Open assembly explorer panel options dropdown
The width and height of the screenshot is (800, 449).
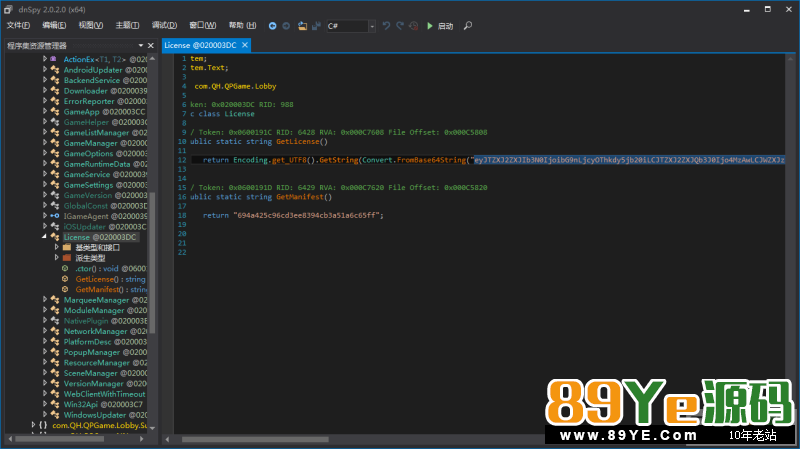(x=141, y=45)
